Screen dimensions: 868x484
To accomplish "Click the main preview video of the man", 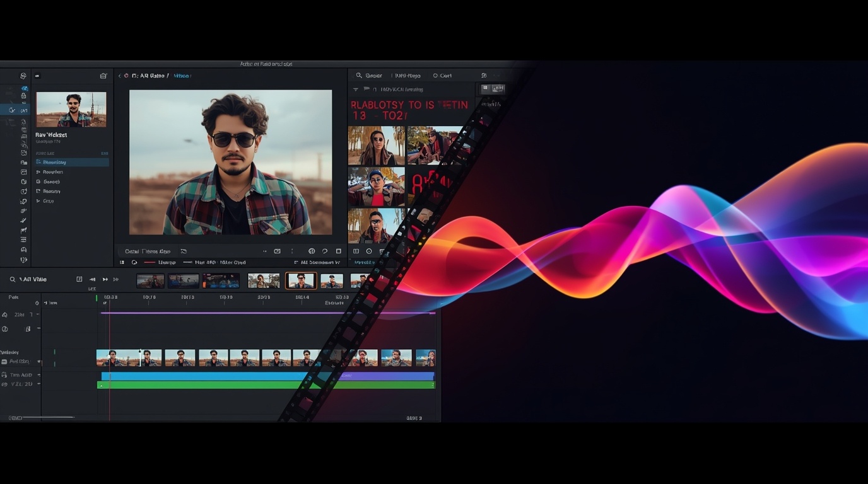I will 230,162.
